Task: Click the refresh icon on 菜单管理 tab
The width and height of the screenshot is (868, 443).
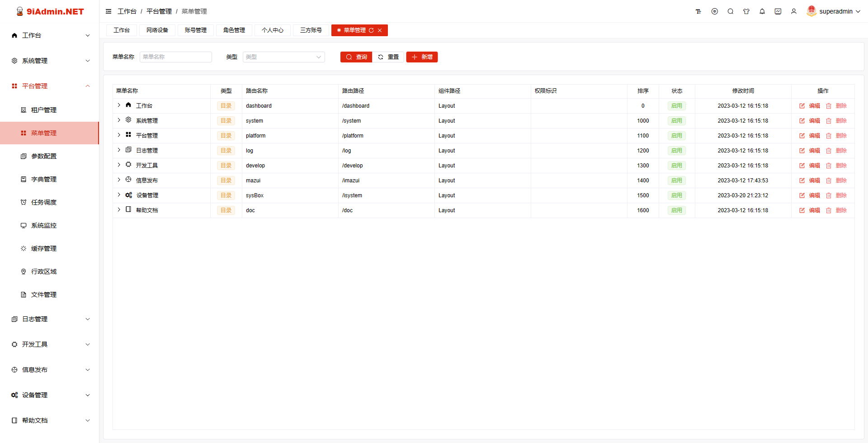Action: pyautogui.click(x=372, y=30)
